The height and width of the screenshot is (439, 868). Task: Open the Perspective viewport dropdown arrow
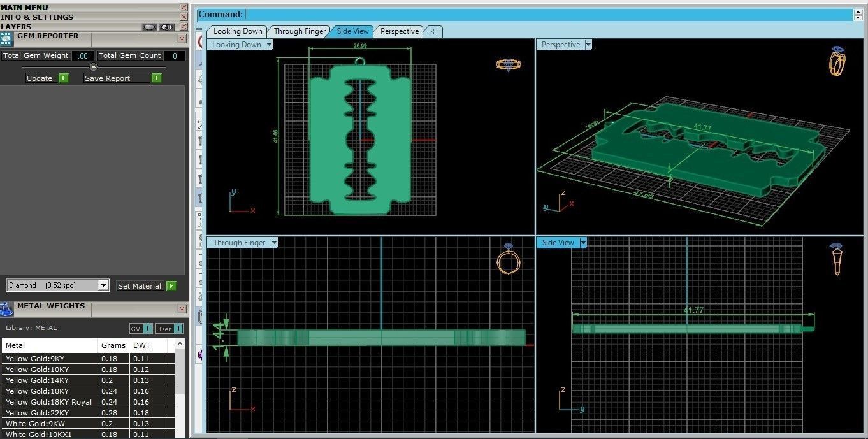click(588, 45)
